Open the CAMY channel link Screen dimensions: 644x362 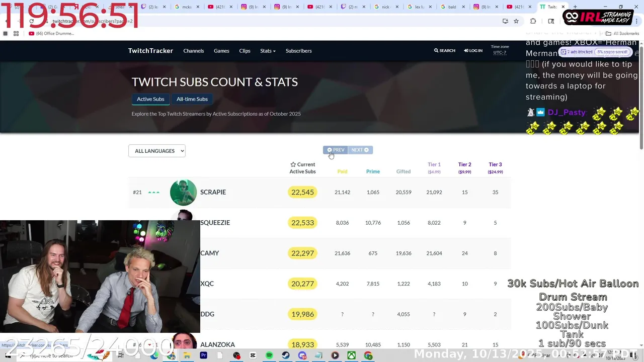tap(209, 253)
